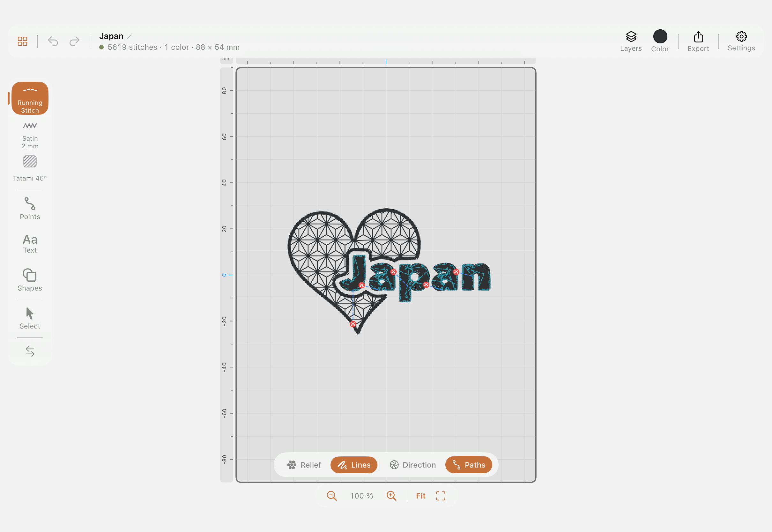Zoom in the canvas
772x532 pixels.
(391, 496)
